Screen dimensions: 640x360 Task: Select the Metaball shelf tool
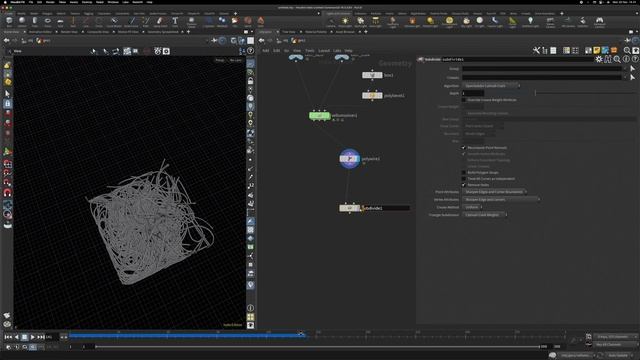point(222,22)
